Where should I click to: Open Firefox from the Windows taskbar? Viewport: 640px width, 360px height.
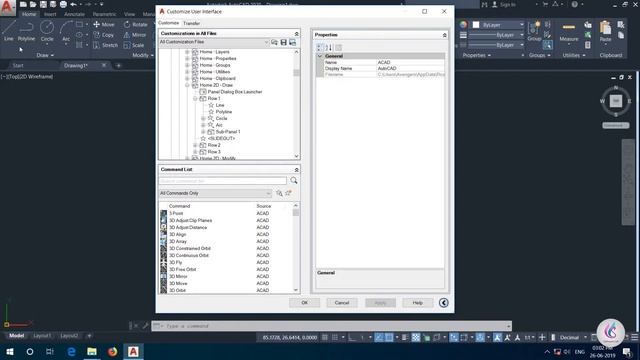pyautogui.click(x=112, y=351)
